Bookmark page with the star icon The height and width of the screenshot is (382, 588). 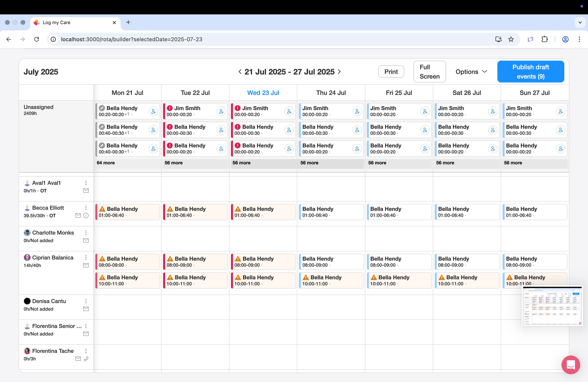click(x=511, y=39)
